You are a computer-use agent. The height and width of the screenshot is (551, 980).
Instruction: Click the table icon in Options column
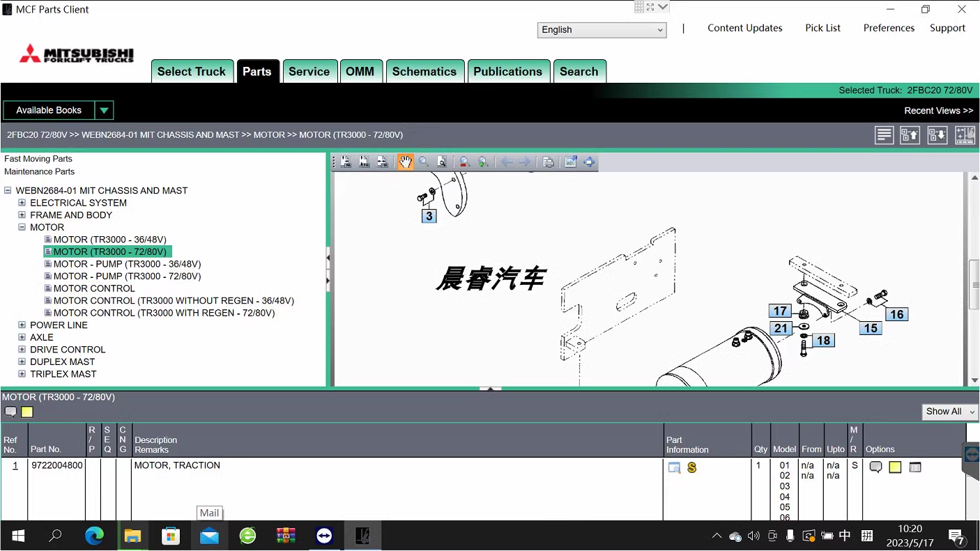point(915,467)
